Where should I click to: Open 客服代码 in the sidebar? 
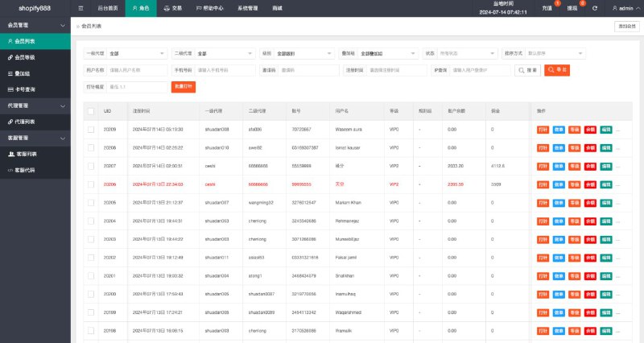[x=35, y=170]
